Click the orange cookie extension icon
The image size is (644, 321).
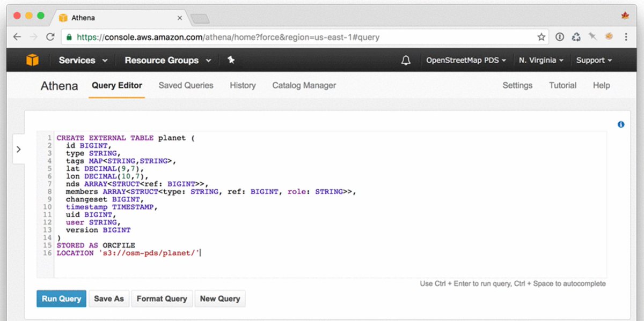pos(609,37)
